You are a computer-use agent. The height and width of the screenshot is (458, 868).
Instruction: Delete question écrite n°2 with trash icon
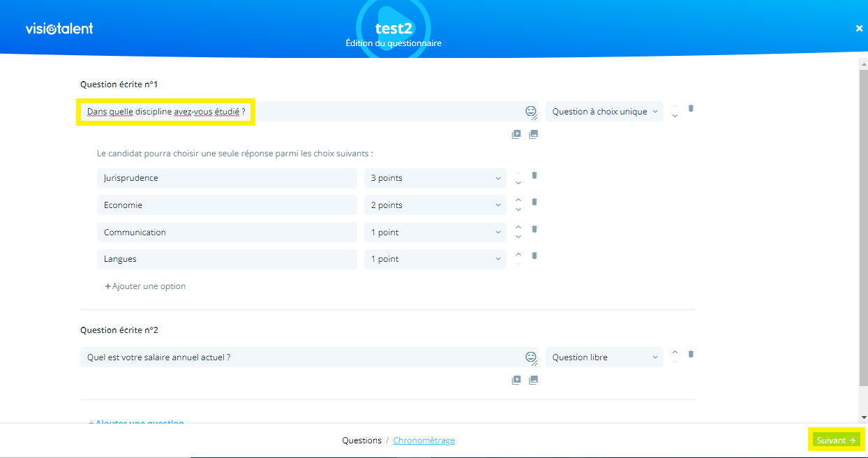(x=691, y=354)
